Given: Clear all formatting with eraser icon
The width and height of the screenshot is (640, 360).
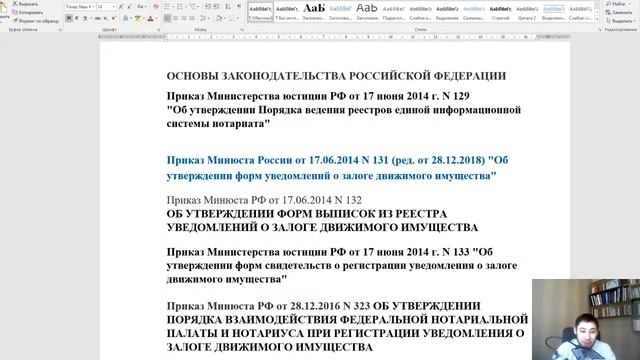Looking at the screenshot, I should click(156, 7).
